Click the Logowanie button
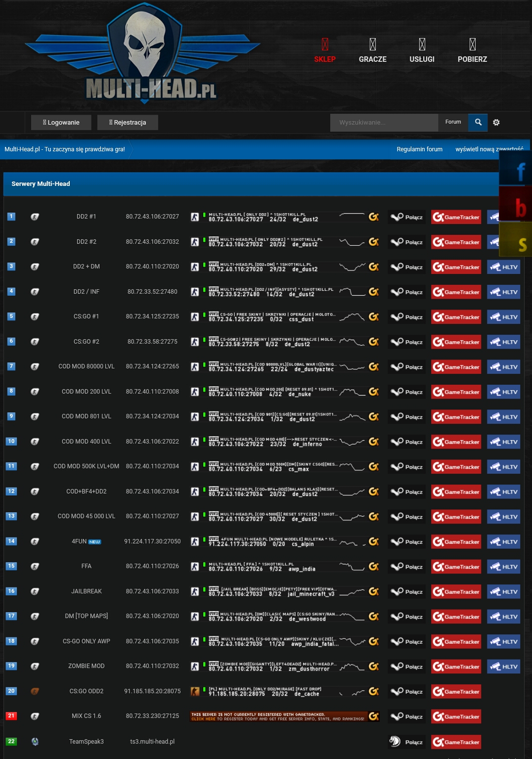 pos(61,123)
